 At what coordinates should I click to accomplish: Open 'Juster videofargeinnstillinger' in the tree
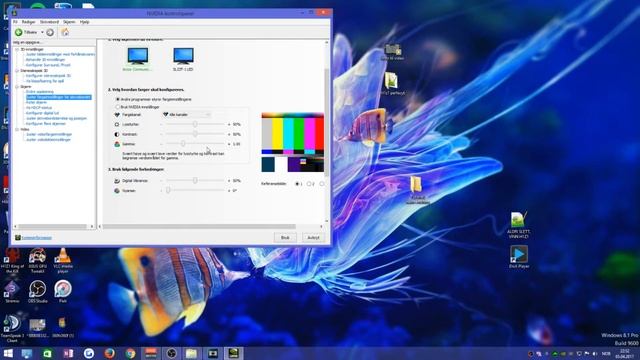49,134
